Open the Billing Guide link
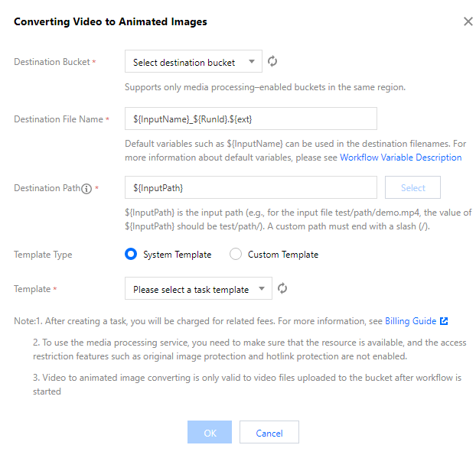This screenshot has height=458, width=476. point(411,321)
